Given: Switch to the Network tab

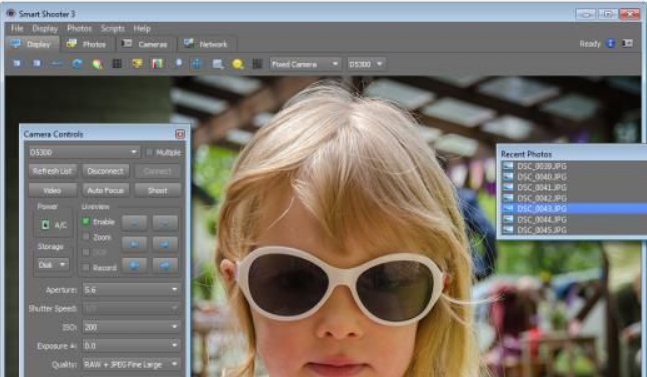Looking at the screenshot, I should pos(206,44).
